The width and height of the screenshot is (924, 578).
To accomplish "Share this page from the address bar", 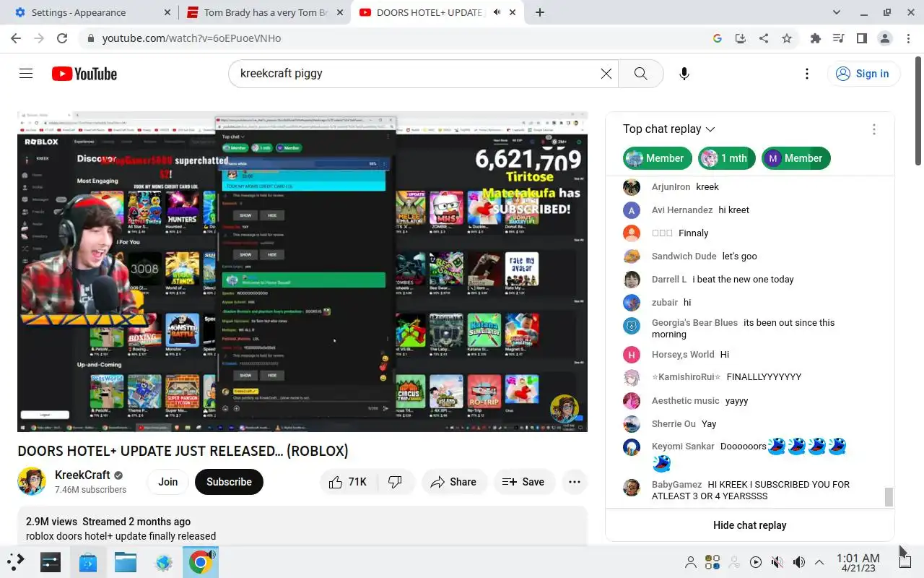I will (764, 38).
